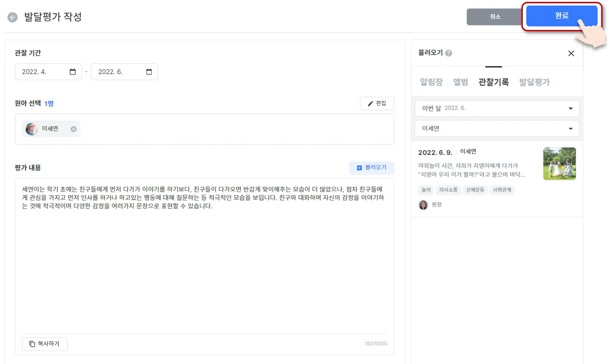Remove 이세연 with the x icon
The image size is (610, 364).
[x=74, y=129]
